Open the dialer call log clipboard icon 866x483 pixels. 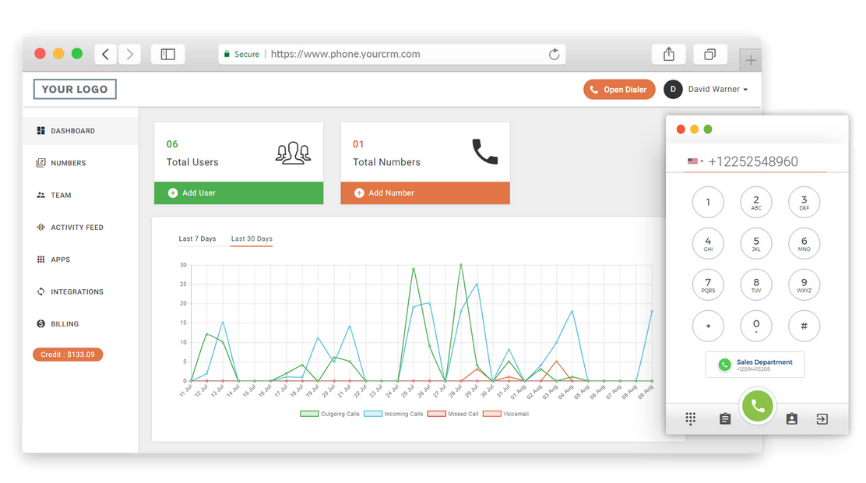coord(725,419)
